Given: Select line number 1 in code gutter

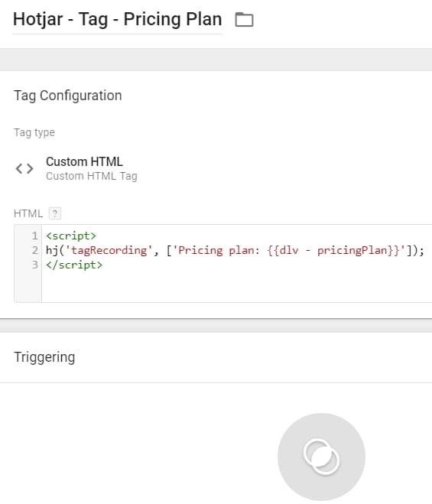Looking at the screenshot, I should click(x=34, y=236).
